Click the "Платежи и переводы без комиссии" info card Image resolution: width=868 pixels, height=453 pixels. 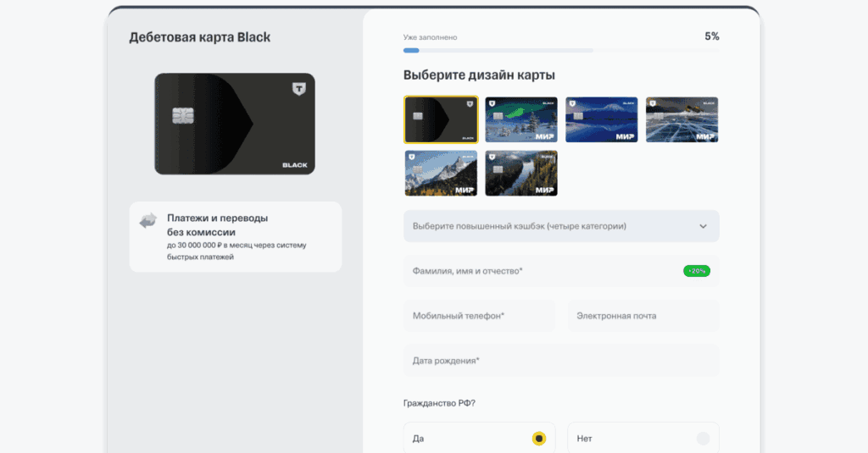click(x=235, y=237)
